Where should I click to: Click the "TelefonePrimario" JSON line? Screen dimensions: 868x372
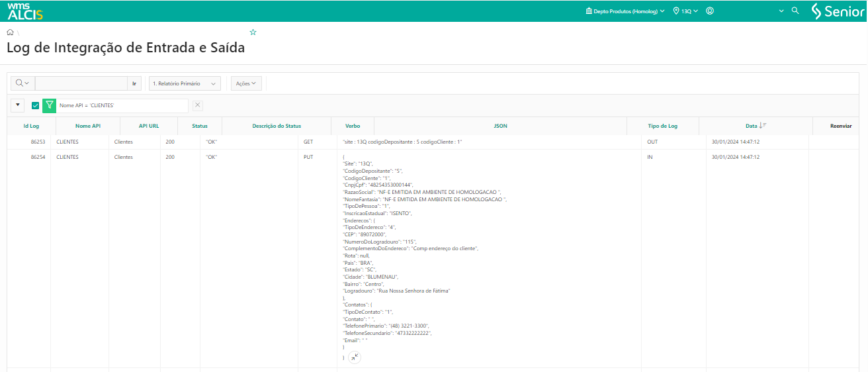386,326
